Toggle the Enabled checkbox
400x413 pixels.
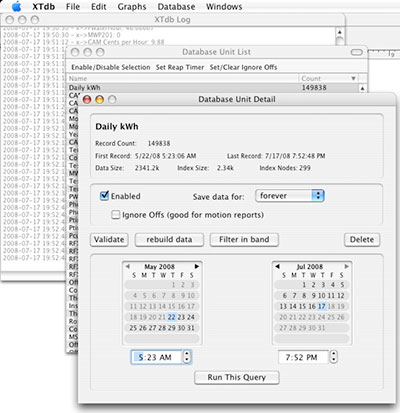(104, 195)
